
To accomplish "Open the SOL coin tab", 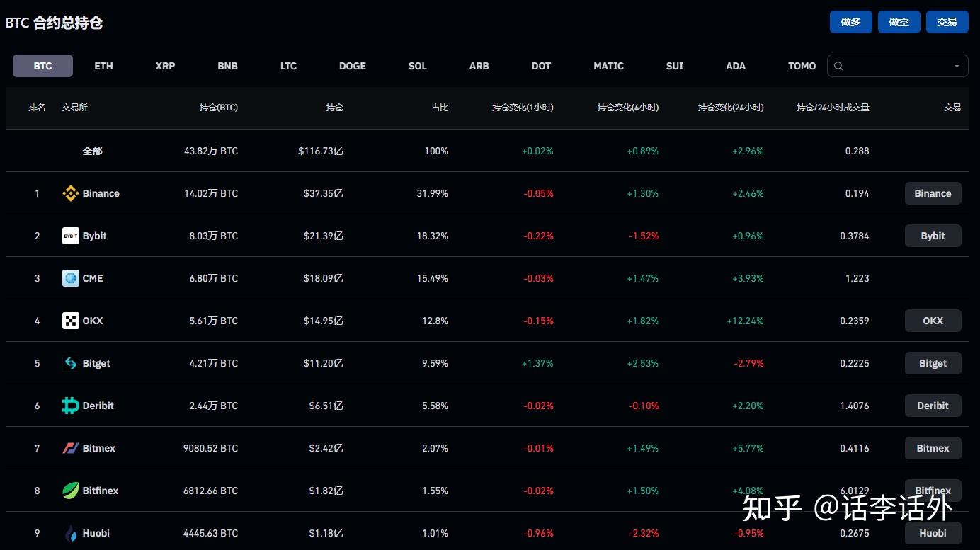I will click(x=417, y=66).
